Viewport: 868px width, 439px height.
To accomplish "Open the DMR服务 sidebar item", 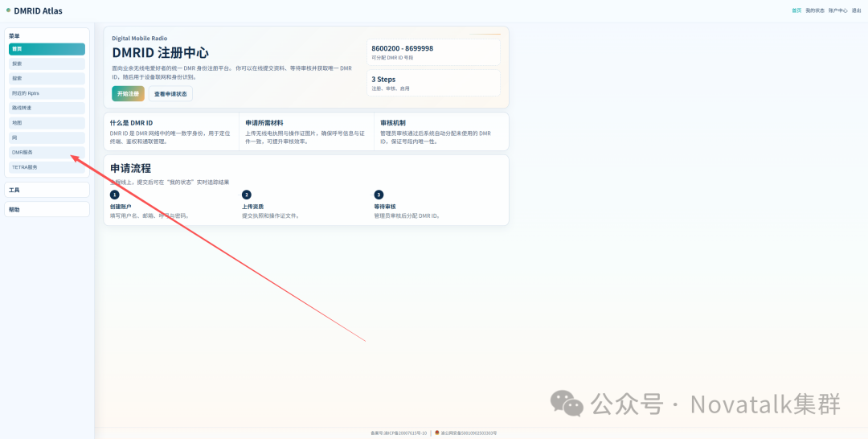I will coord(47,152).
